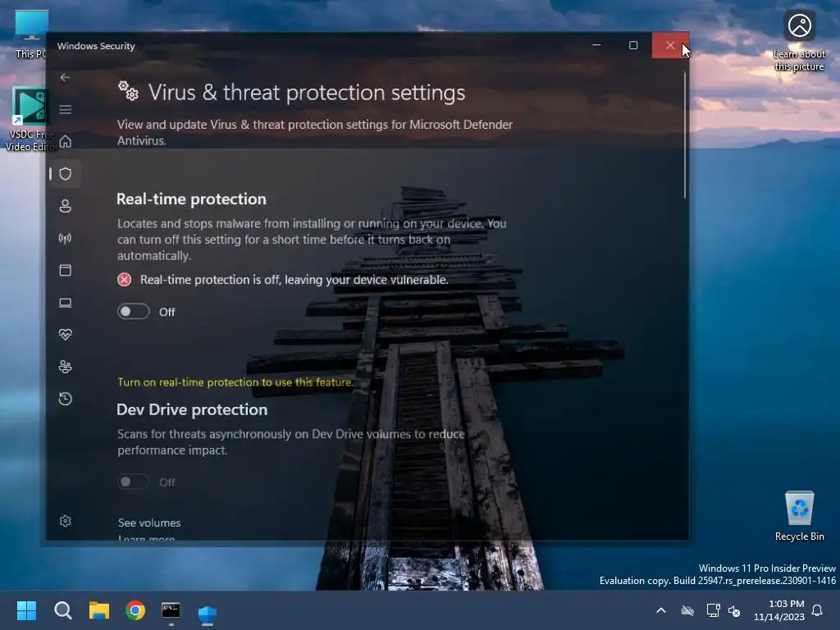
Task: Select Virus & threat protection shield icon
Action: [x=65, y=174]
